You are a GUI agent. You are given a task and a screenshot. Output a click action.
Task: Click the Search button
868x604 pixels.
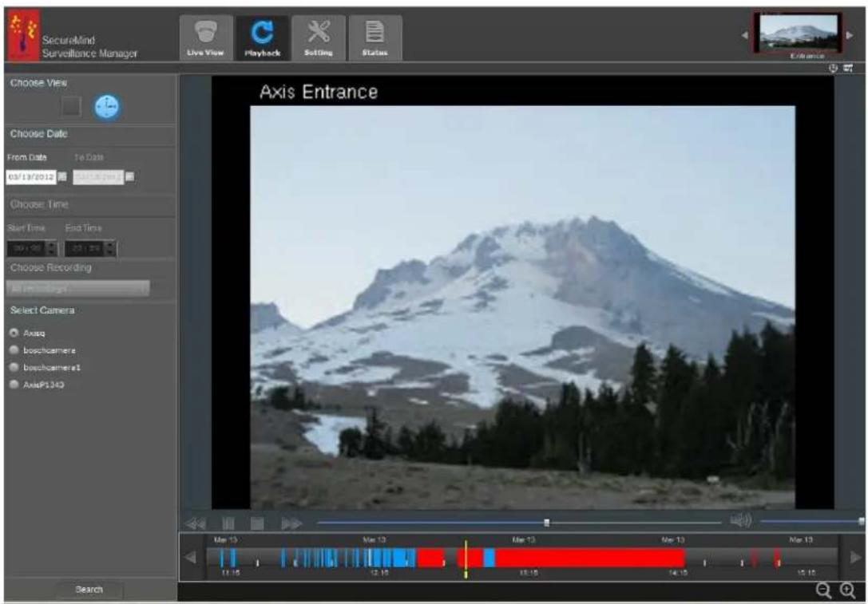pos(89,590)
